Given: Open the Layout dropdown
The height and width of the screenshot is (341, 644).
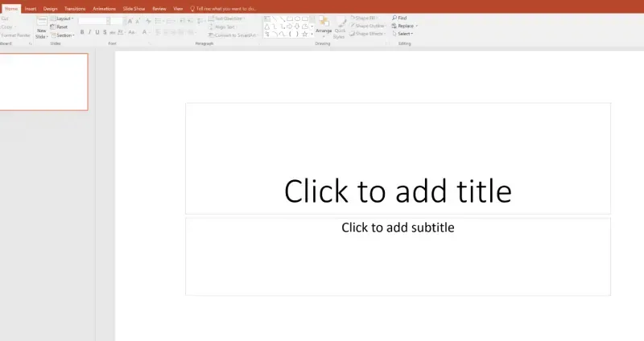Looking at the screenshot, I should (x=62, y=18).
